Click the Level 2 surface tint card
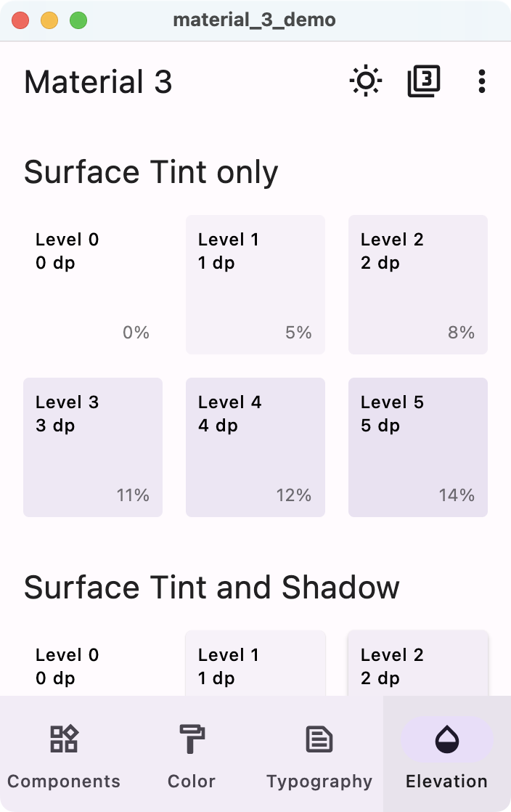Viewport: 511px width, 812px height. pyautogui.click(x=418, y=285)
